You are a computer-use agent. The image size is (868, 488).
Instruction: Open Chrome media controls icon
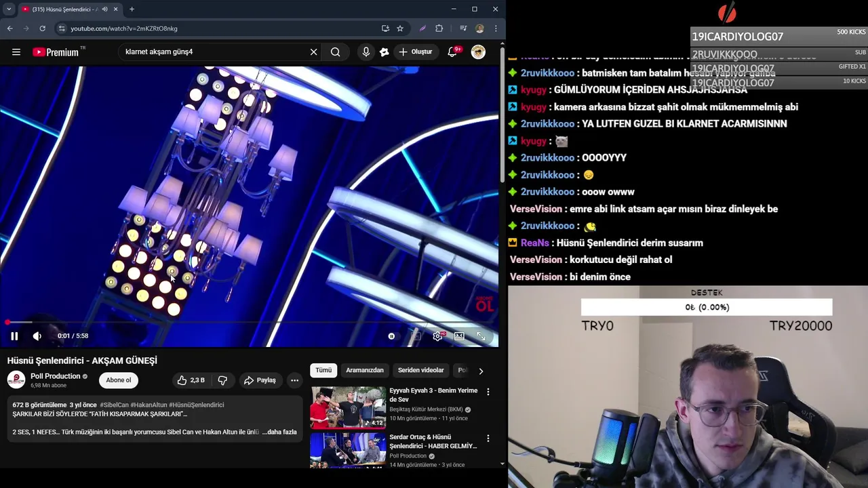463,28
